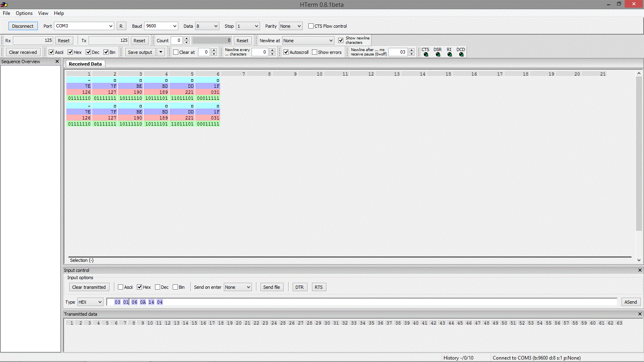
Task: Open the File menu
Action: tap(6, 13)
